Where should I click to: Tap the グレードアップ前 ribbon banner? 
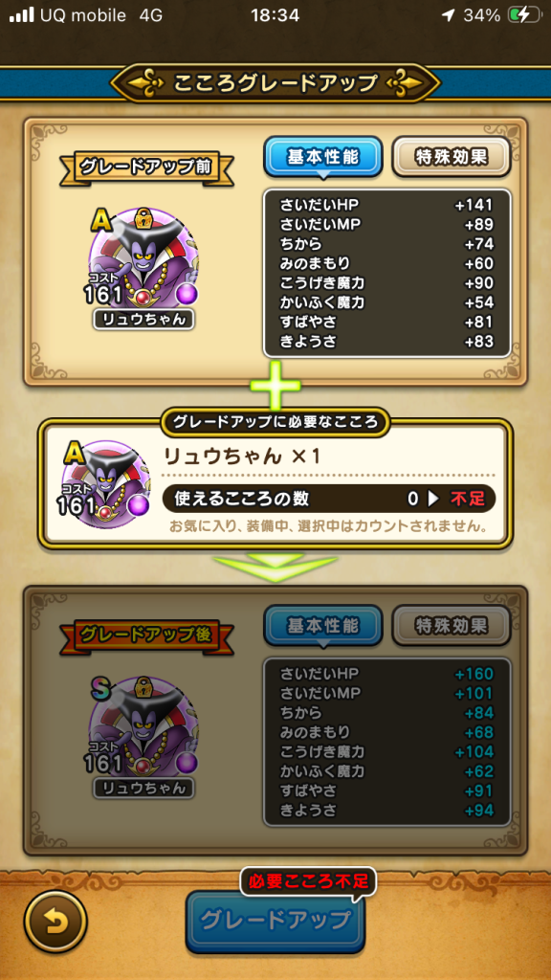point(146,167)
